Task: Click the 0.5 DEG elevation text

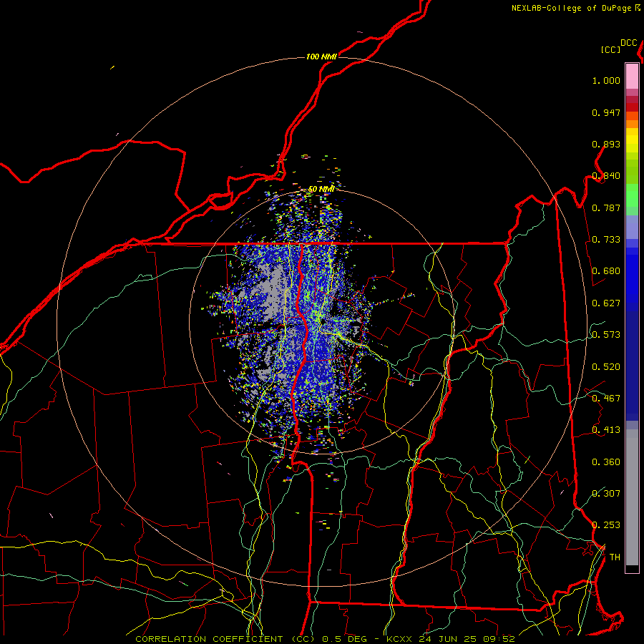Action: pos(345,639)
